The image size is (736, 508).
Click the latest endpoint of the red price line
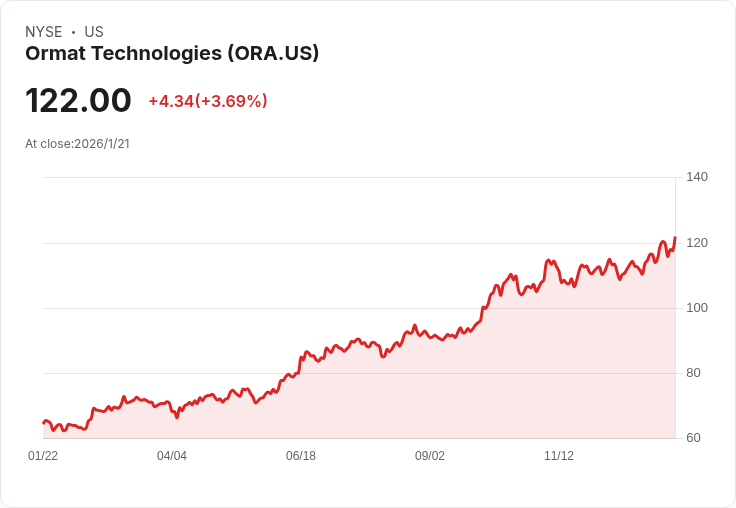675,238
